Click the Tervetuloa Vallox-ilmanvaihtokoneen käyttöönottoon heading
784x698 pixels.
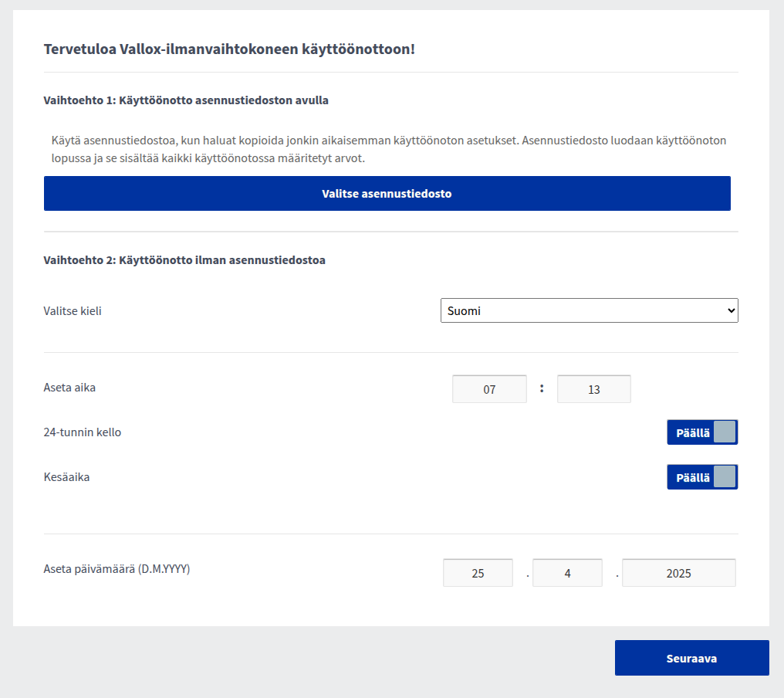pyautogui.click(x=229, y=49)
